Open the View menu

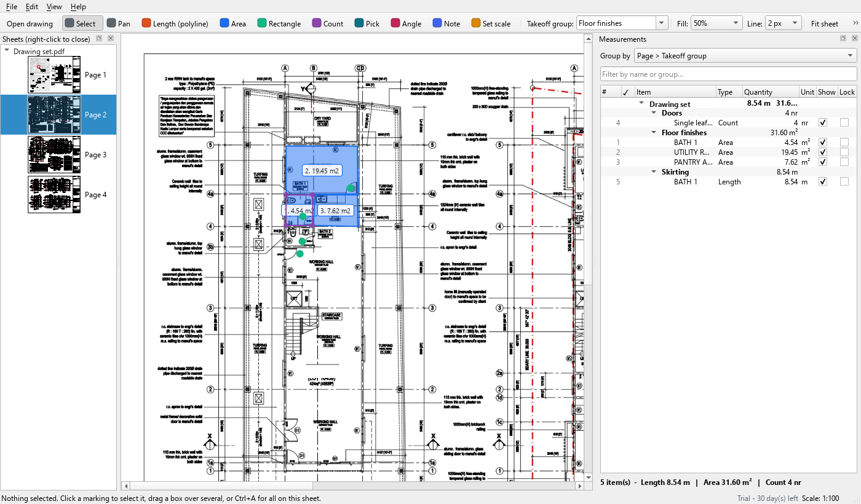[54, 6]
